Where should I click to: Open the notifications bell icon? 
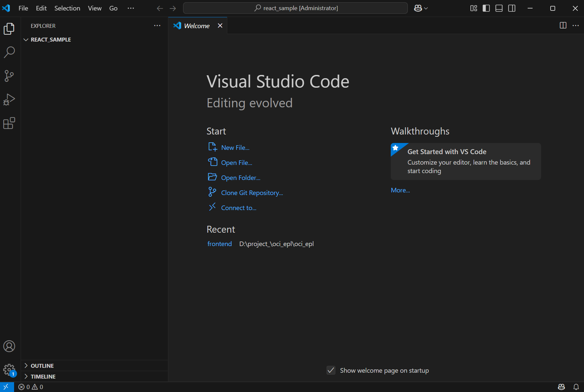pos(576,387)
